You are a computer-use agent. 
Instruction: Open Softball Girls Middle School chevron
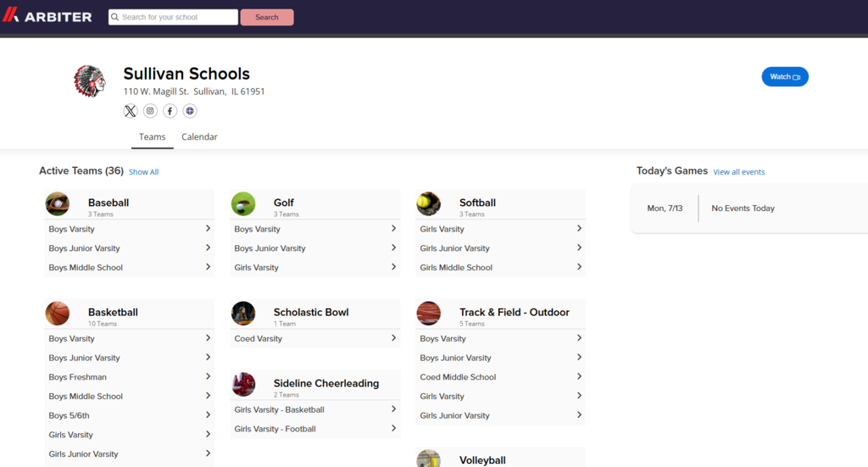579,267
